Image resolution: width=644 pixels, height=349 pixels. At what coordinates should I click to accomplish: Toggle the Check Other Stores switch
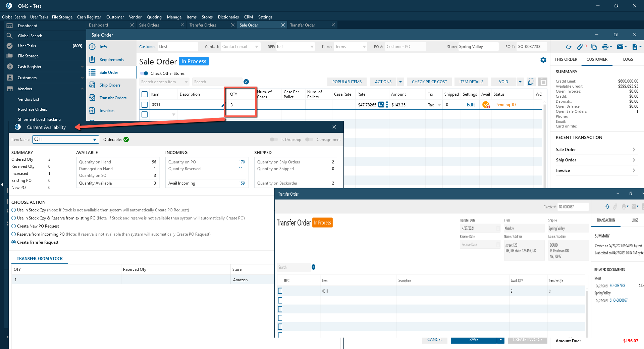click(145, 73)
